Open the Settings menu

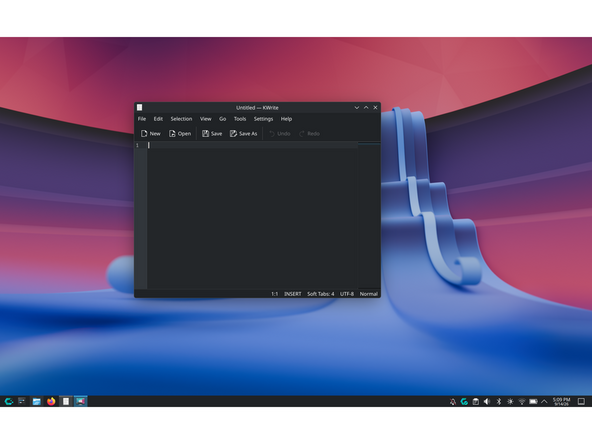coord(263,119)
